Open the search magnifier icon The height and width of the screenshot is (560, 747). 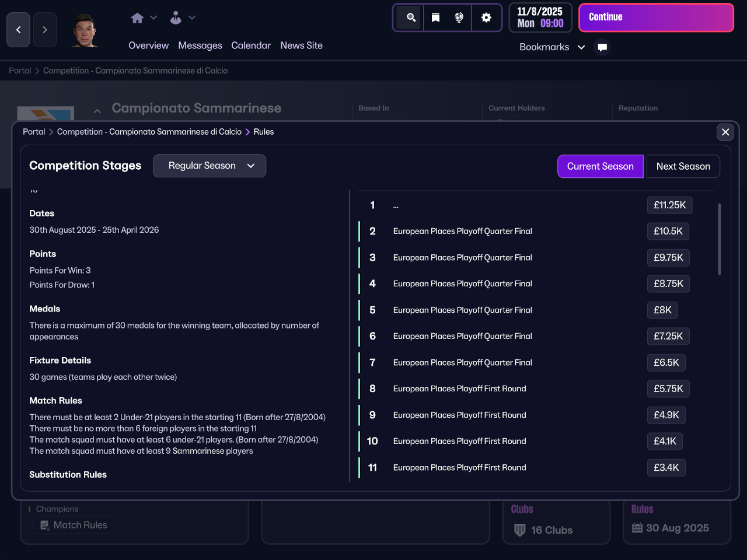click(411, 17)
